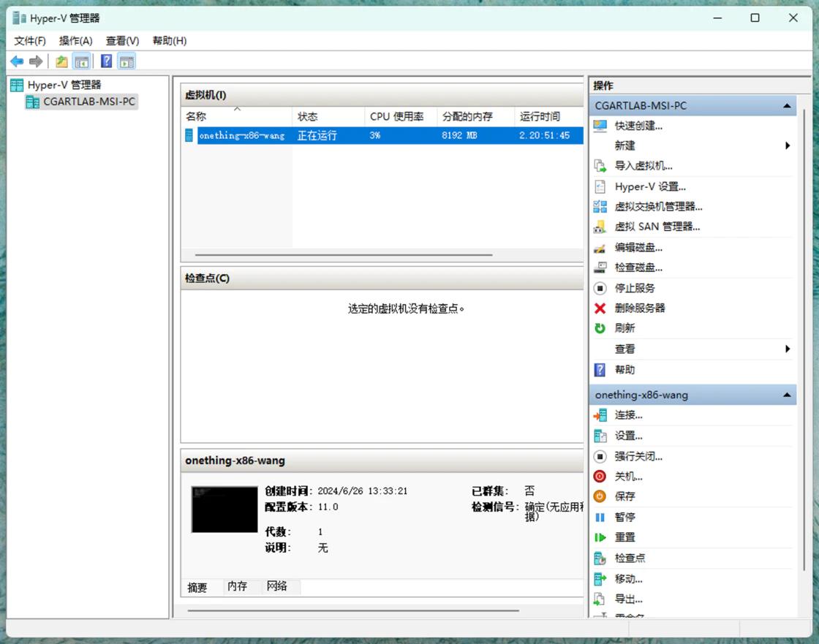Viewport: 819px width, 644px height.
Task: Click the 连接 connect icon
Action: tap(600, 415)
